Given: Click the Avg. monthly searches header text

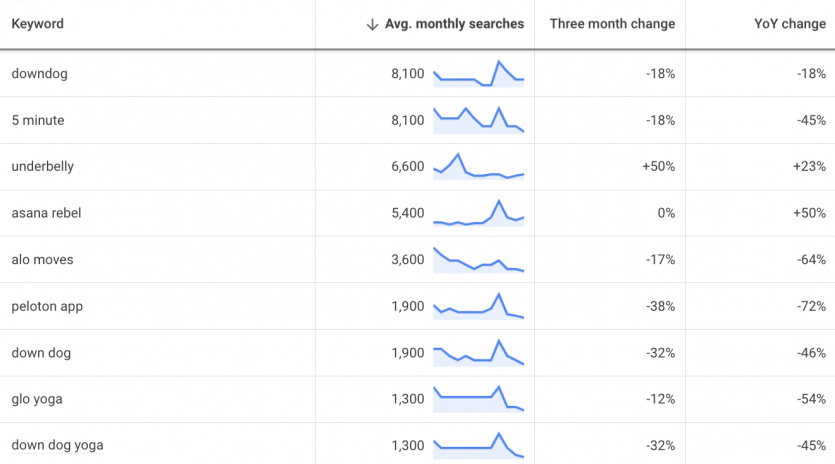Looking at the screenshot, I should pyautogui.click(x=454, y=24).
